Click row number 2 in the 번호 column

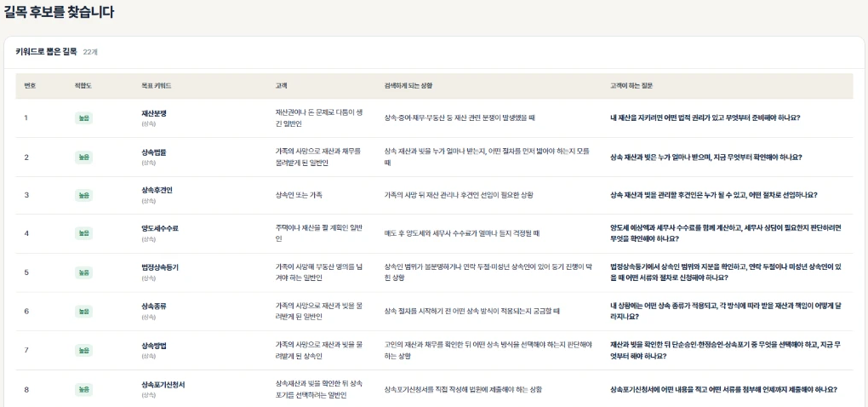click(x=26, y=158)
